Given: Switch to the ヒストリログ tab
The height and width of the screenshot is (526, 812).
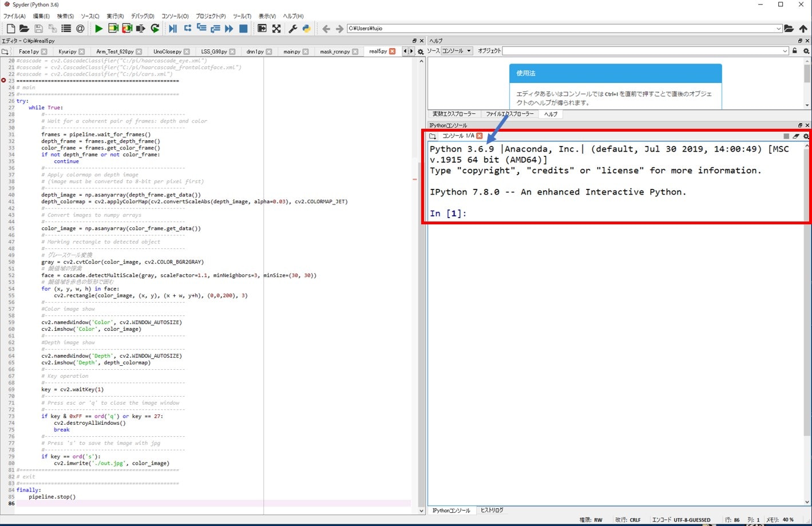Looking at the screenshot, I should [x=492, y=510].
